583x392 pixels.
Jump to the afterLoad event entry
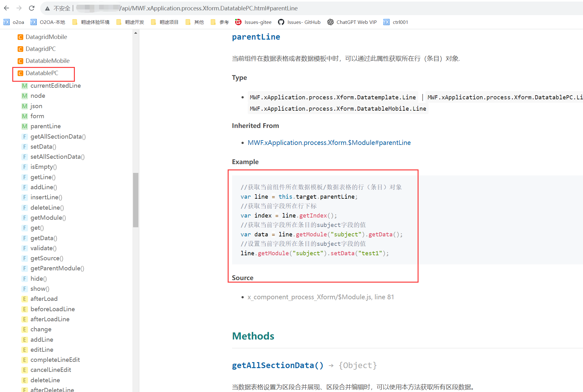pyautogui.click(x=44, y=299)
